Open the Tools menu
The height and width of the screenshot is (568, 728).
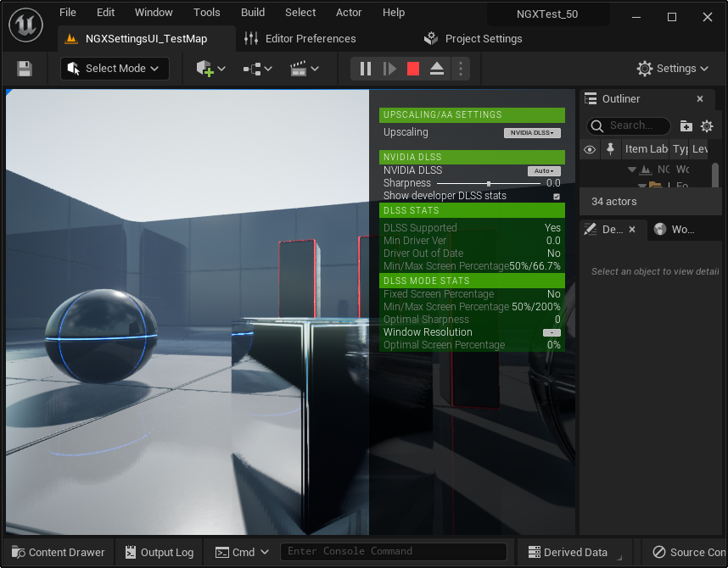207,13
